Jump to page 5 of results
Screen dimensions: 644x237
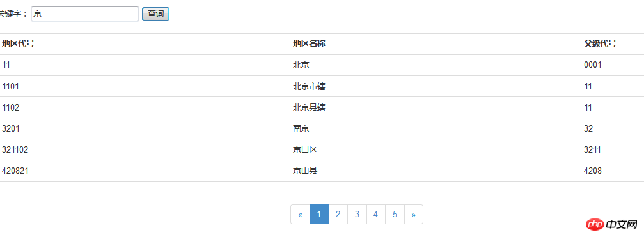pos(395,215)
